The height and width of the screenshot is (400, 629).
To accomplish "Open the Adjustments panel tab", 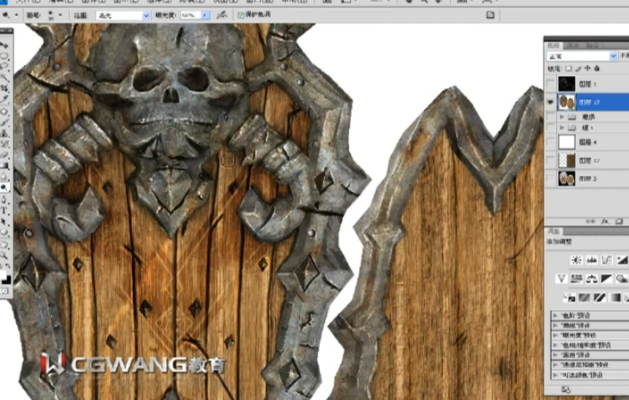I will 554,231.
